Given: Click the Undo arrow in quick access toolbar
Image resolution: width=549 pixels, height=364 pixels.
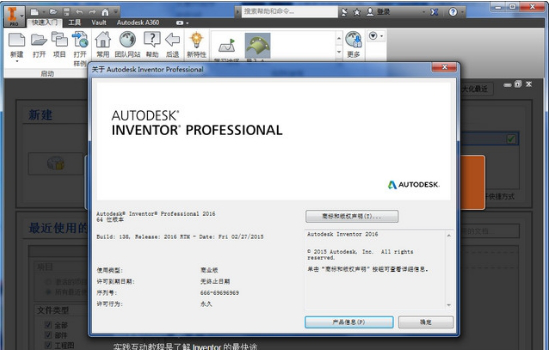Looking at the screenshot, I should 79,12.
